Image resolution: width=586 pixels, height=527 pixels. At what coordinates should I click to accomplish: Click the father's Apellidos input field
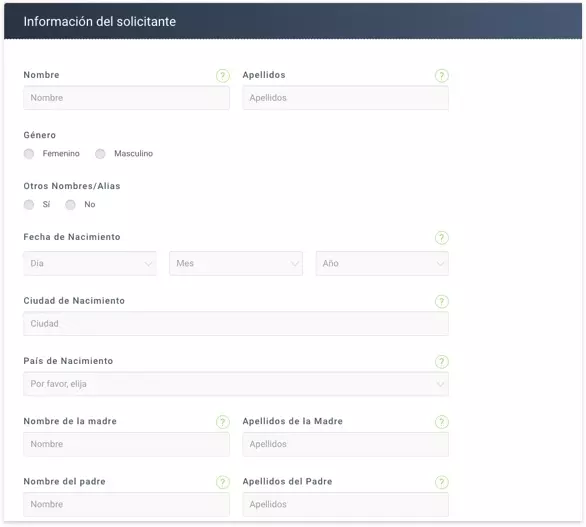345,504
